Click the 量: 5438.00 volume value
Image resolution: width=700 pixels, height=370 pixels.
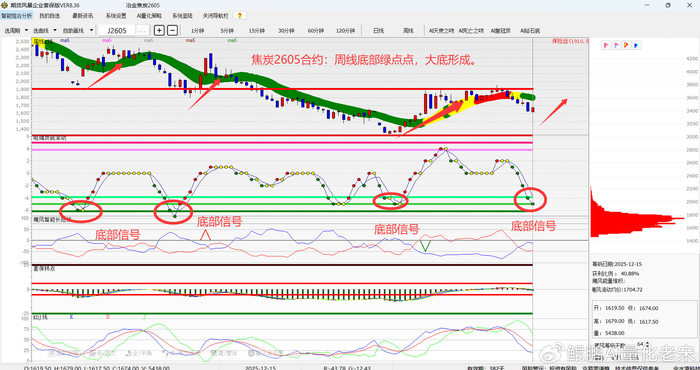608,333
